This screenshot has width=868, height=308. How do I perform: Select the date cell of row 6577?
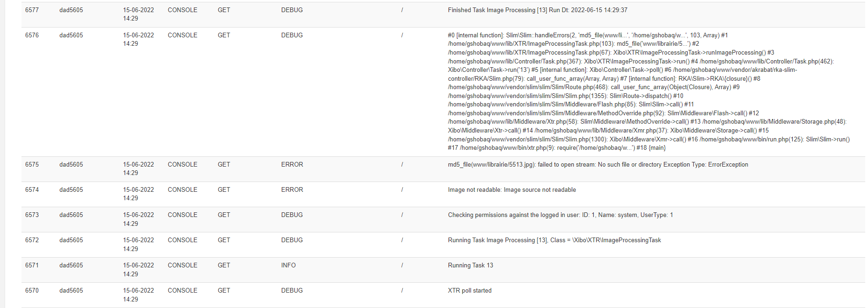pos(138,14)
